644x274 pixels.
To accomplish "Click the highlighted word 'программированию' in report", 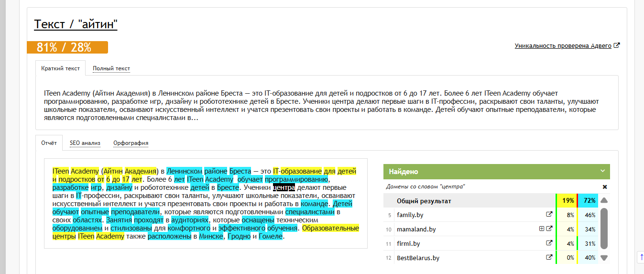I will pos(297,179).
